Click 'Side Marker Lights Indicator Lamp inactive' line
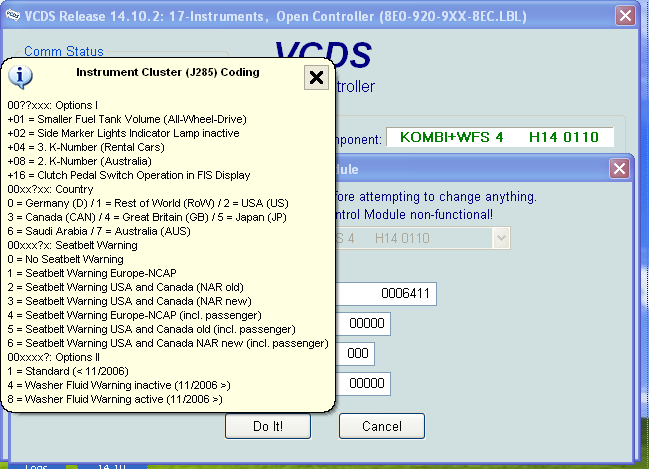 pos(123,133)
